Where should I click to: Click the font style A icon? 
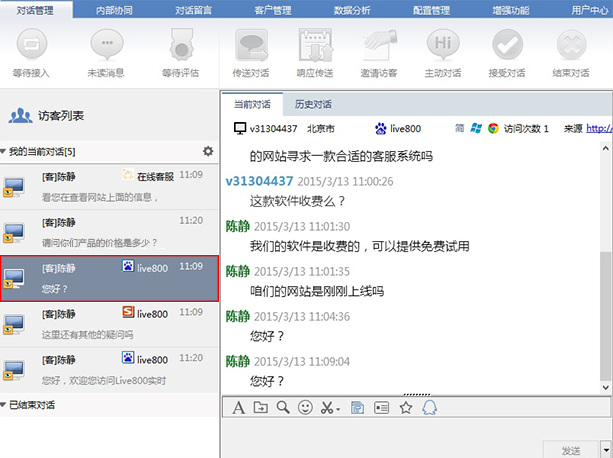pos(238,407)
